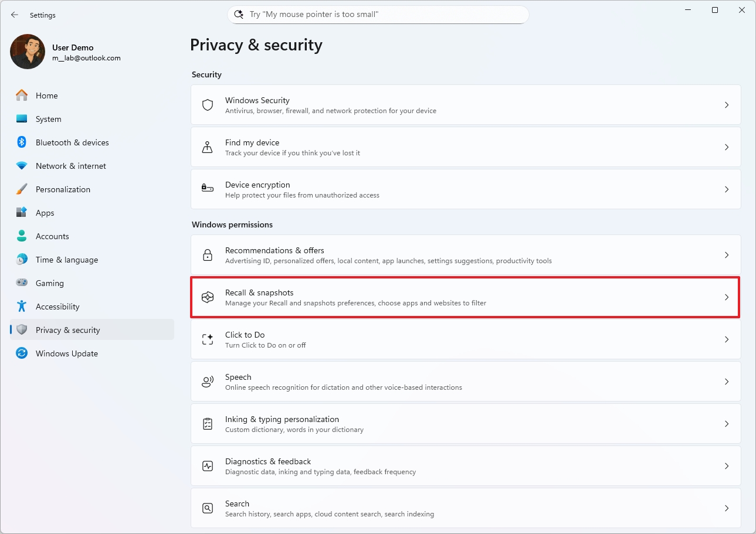
Task: Click the Settings search box
Action: pos(378,15)
